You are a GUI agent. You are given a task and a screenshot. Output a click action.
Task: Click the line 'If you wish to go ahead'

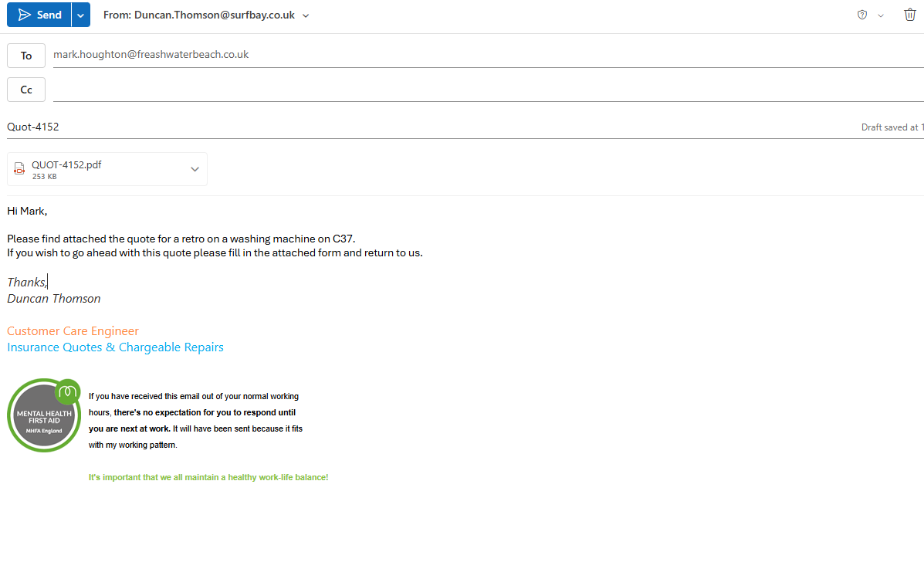tap(215, 253)
